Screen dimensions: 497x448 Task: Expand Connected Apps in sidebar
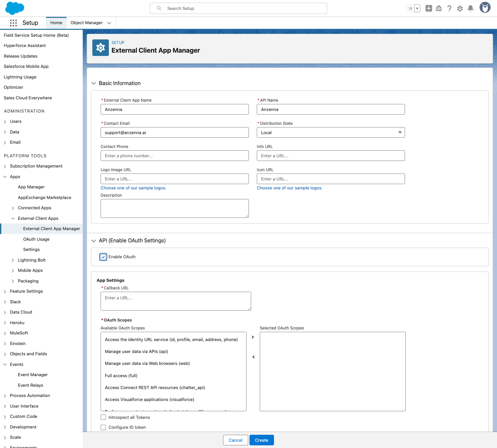point(13,208)
